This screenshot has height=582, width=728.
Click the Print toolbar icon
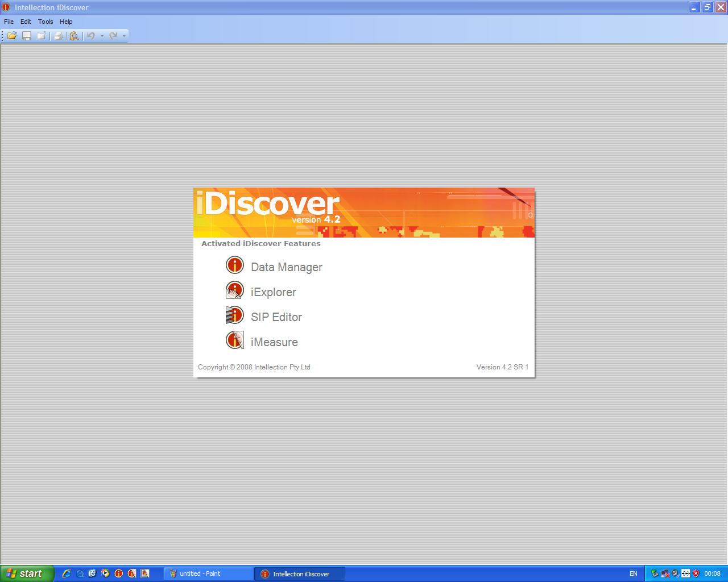[58, 36]
